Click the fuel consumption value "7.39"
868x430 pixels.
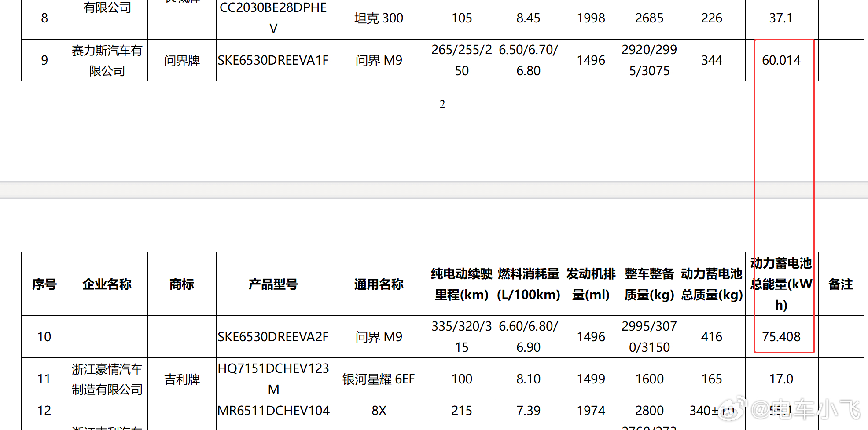tap(528, 411)
